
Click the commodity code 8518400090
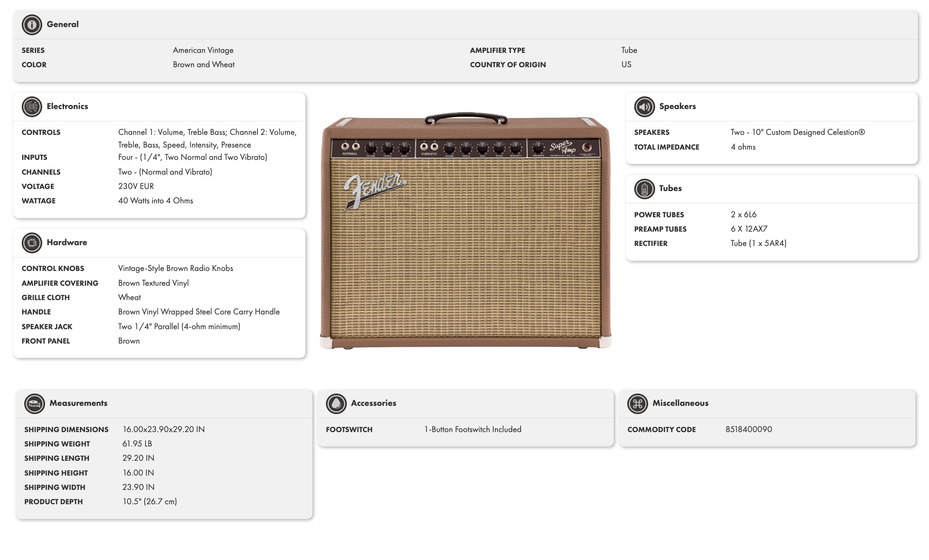point(749,429)
